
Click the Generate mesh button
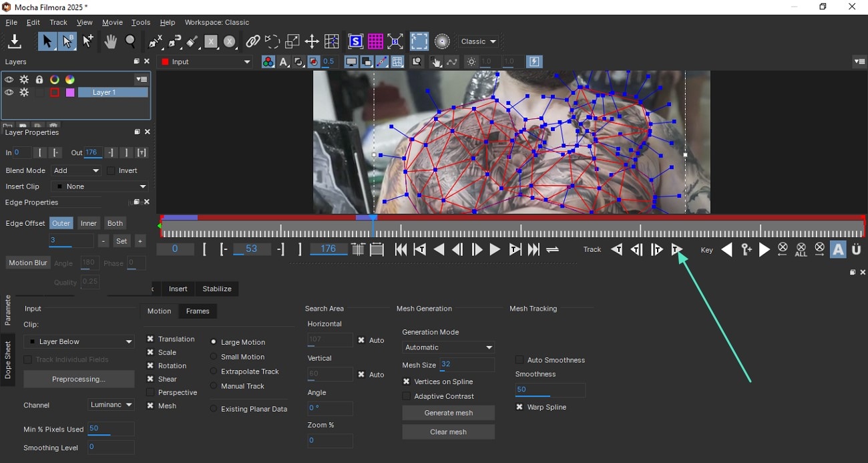[x=448, y=413]
